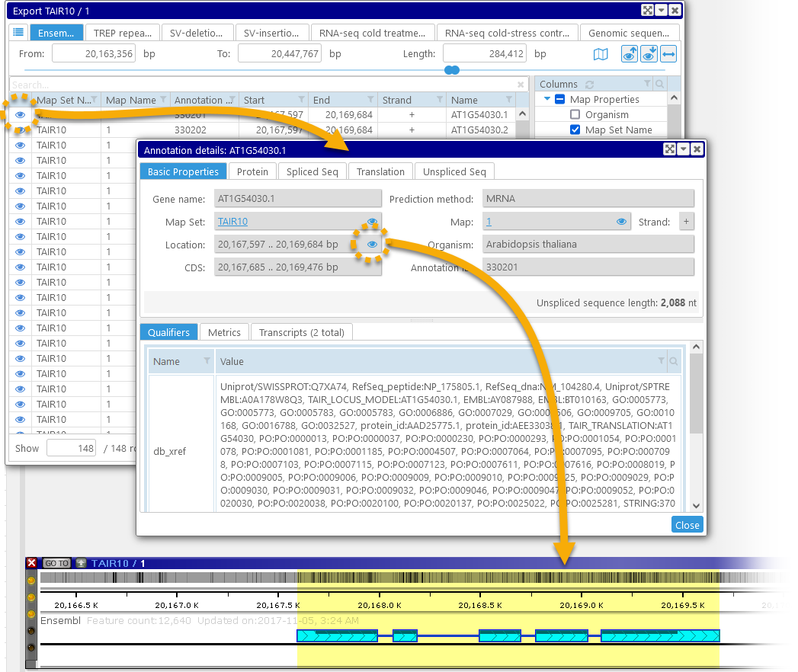The height and width of the screenshot is (672, 798).
Task: Collapse the Map Properties tree node
Action: click(546, 100)
